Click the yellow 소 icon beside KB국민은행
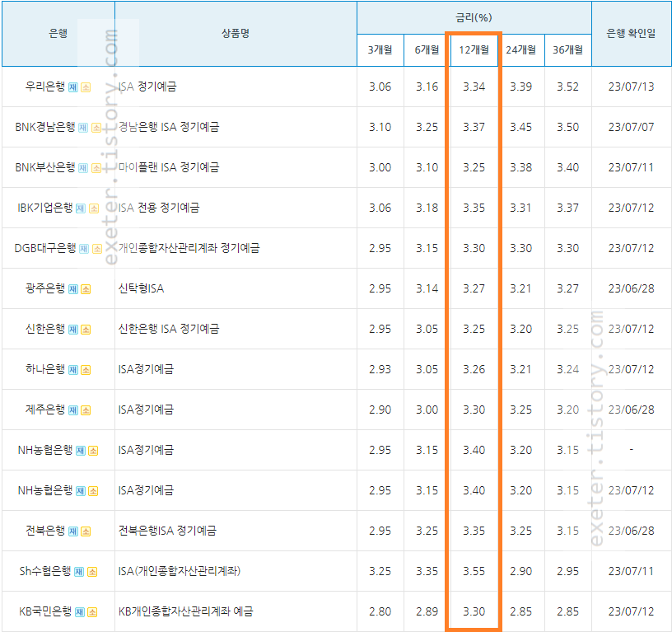The image size is (672, 632). tap(92, 612)
